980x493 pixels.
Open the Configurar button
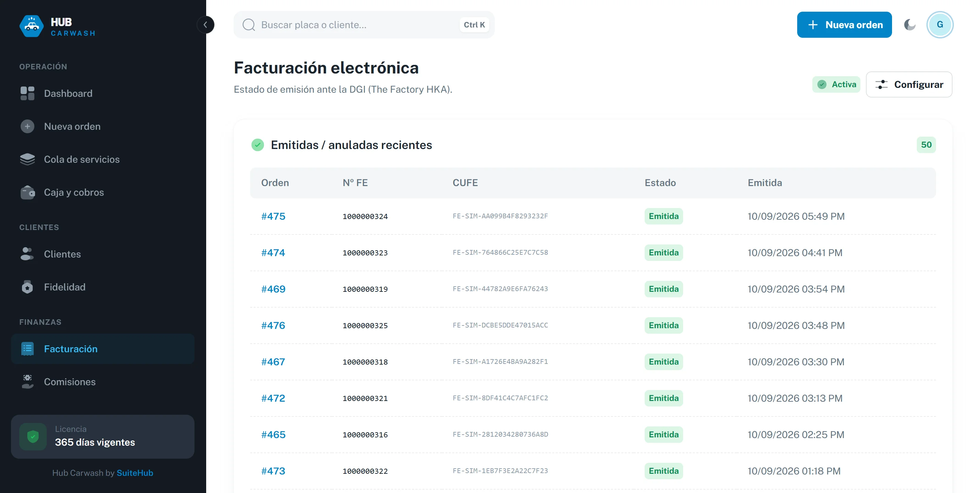(909, 84)
